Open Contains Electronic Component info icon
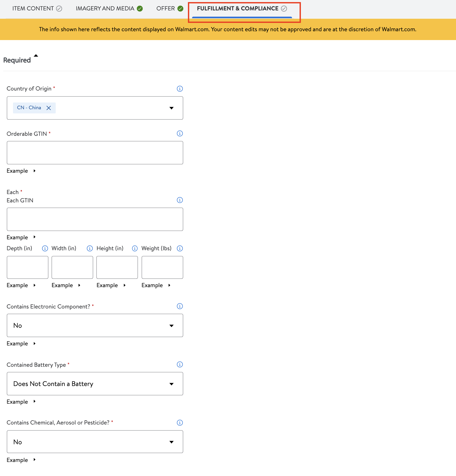The image size is (456, 476). tap(180, 306)
